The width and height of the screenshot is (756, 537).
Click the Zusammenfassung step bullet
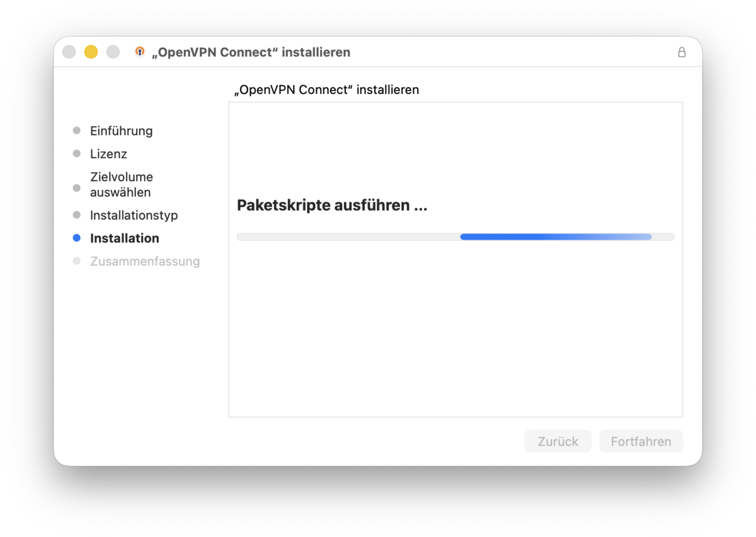click(77, 261)
